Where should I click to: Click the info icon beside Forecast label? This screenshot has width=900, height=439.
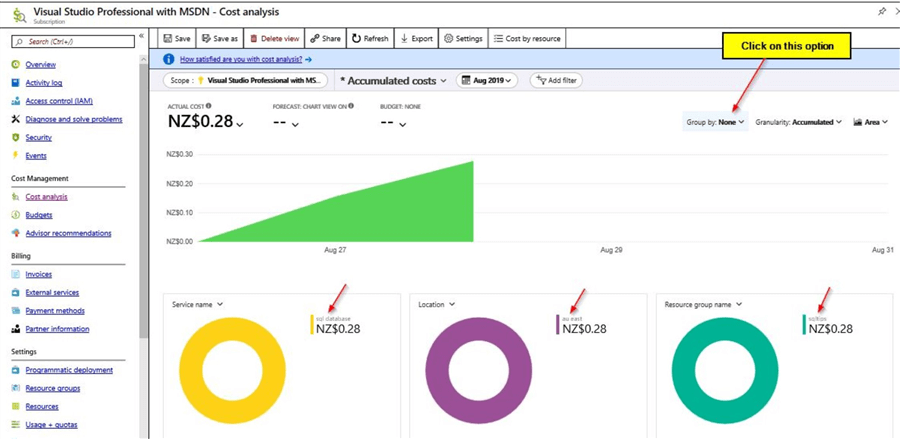[351, 106]
